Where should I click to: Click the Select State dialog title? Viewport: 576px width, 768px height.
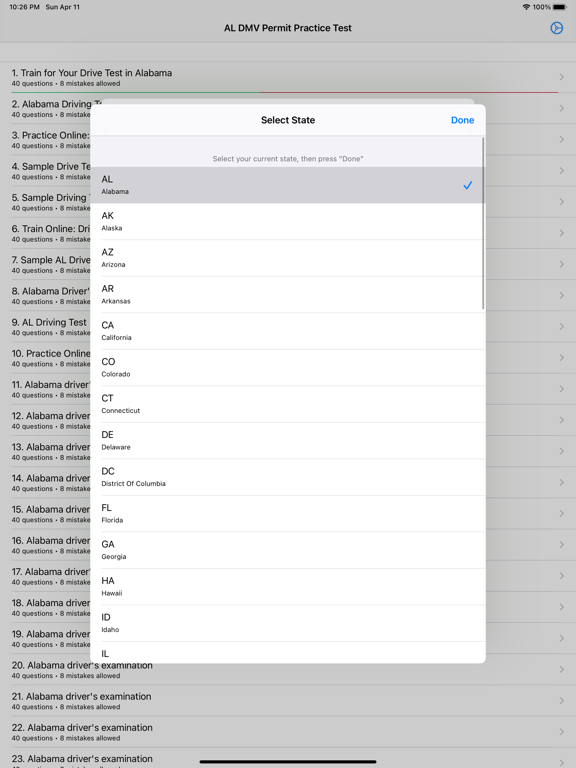pyautogui.click(x=288, y=120)
